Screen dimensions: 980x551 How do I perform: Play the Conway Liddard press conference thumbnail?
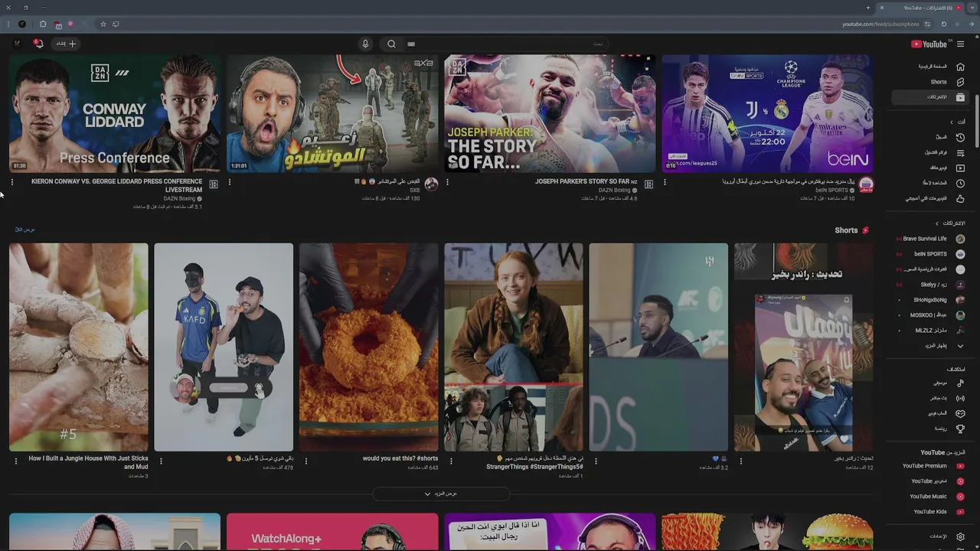(115, 113)
